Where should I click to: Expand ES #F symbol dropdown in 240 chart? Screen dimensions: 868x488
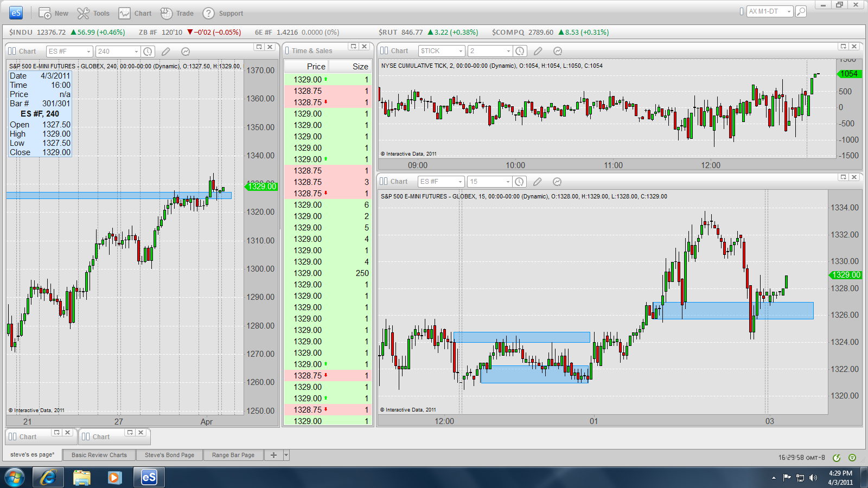click(88, 52)
